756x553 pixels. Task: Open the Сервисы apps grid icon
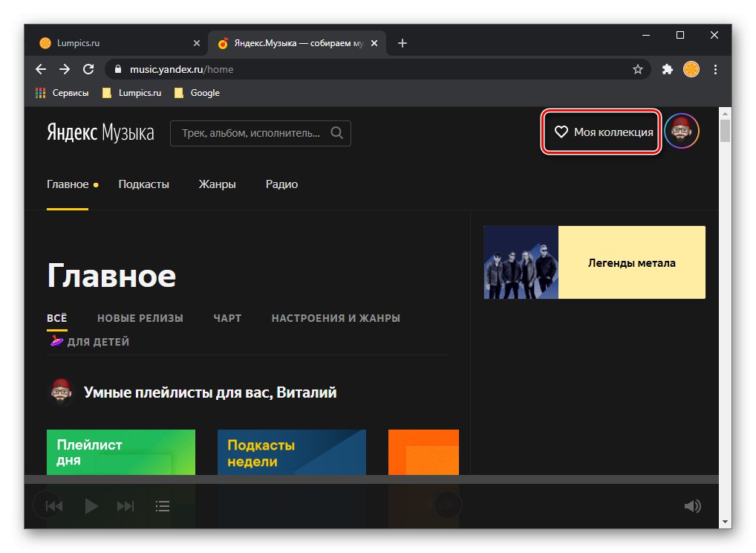pyautogui.click(x=39, y=92)
